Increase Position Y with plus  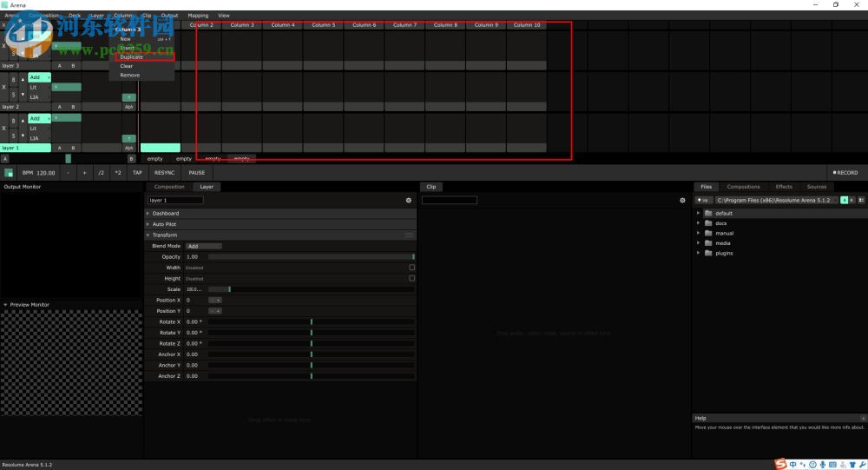(219, 311)
